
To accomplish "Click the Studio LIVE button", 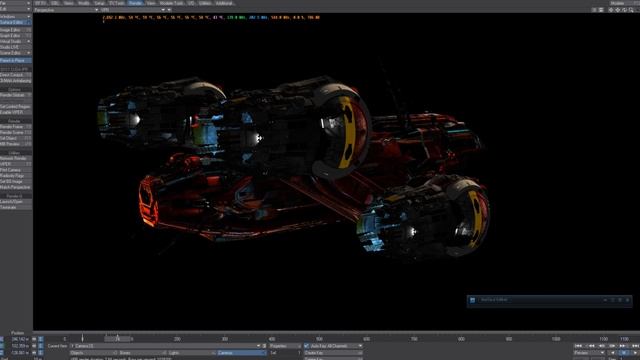I will (x=16, y=47).
